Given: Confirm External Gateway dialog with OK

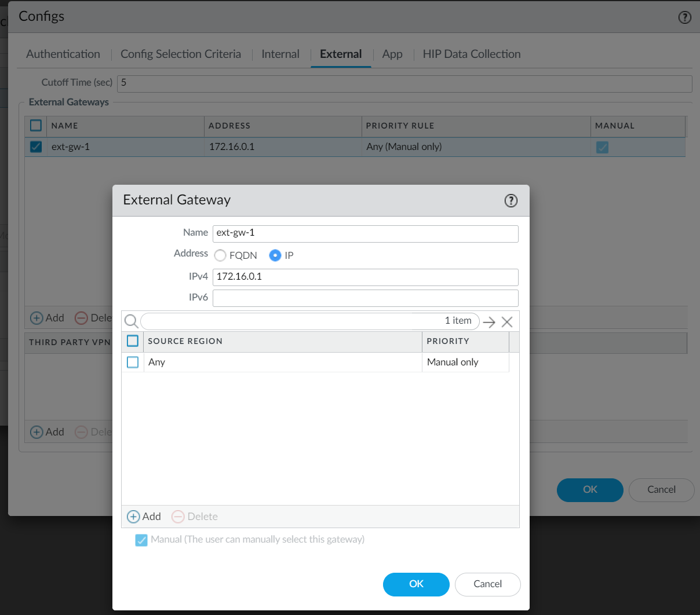Looking at the screenshot, I should [416, 584].
